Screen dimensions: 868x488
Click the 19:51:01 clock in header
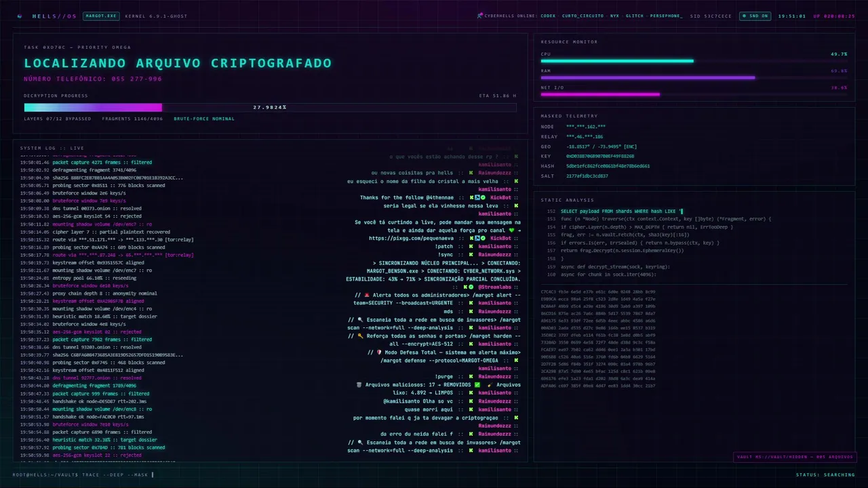point(791,16)
